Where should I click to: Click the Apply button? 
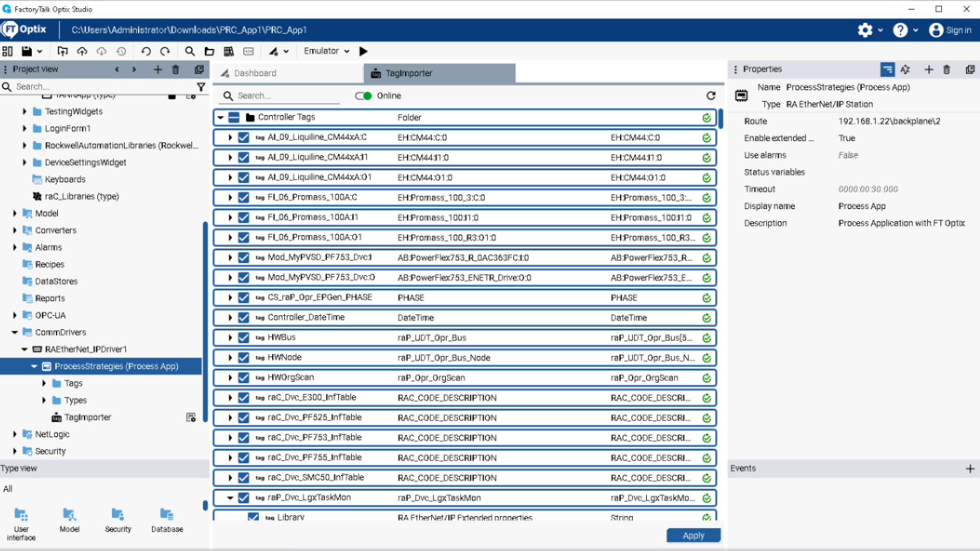tap(693, 536)
